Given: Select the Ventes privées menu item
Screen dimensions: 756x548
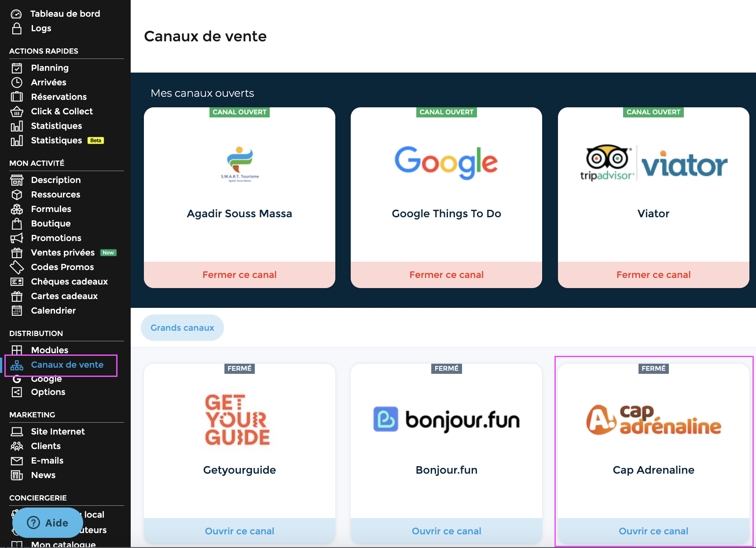Looking at the screenshot, I should click(62, 252).
